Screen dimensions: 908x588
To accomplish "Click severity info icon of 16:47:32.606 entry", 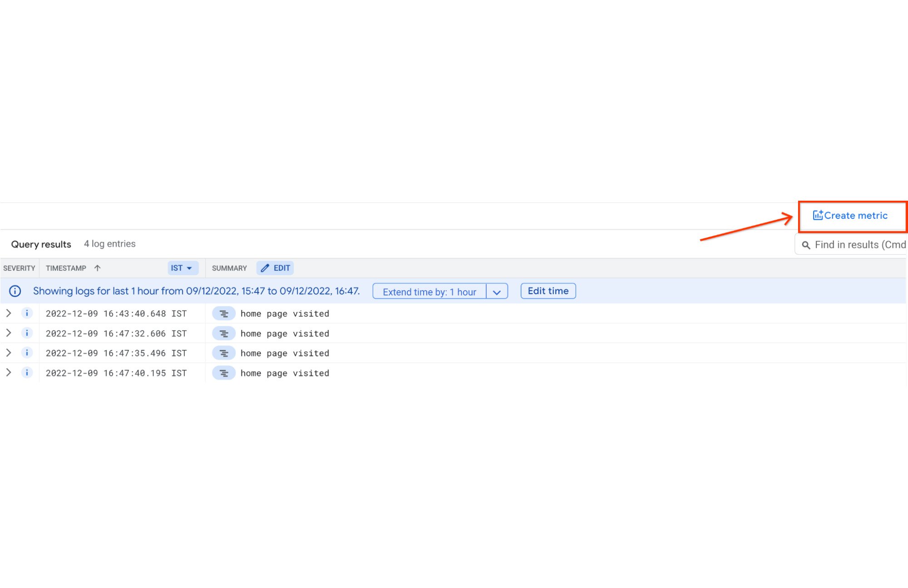I will tap(27, 333).
